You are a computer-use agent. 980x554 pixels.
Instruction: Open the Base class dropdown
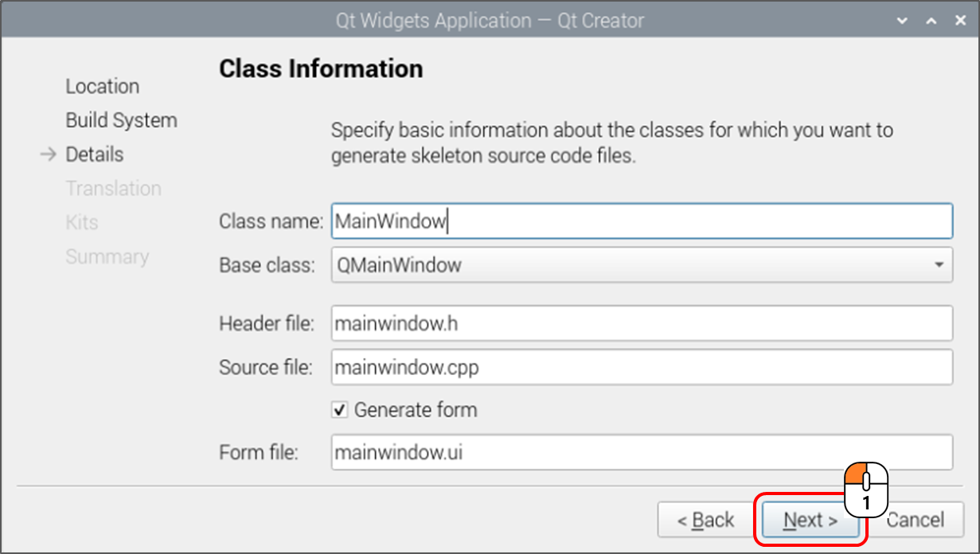tap(642, 265)
